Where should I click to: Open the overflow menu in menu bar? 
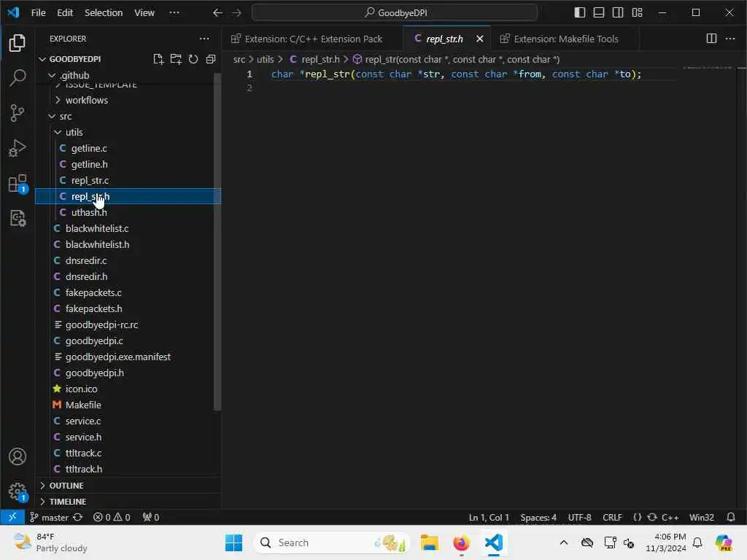[174, 13]
